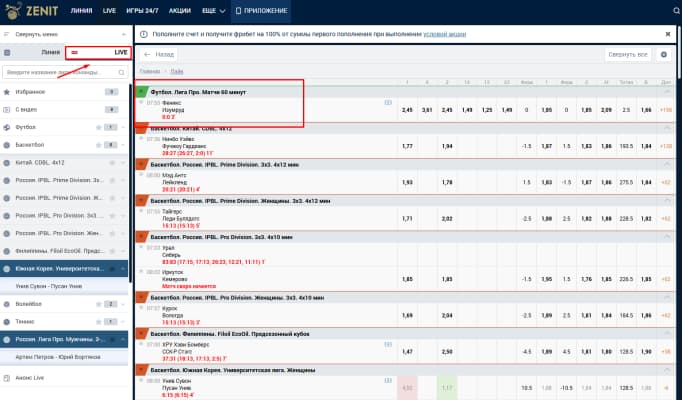Open the АКЦИИ menu item

(180, 11)
